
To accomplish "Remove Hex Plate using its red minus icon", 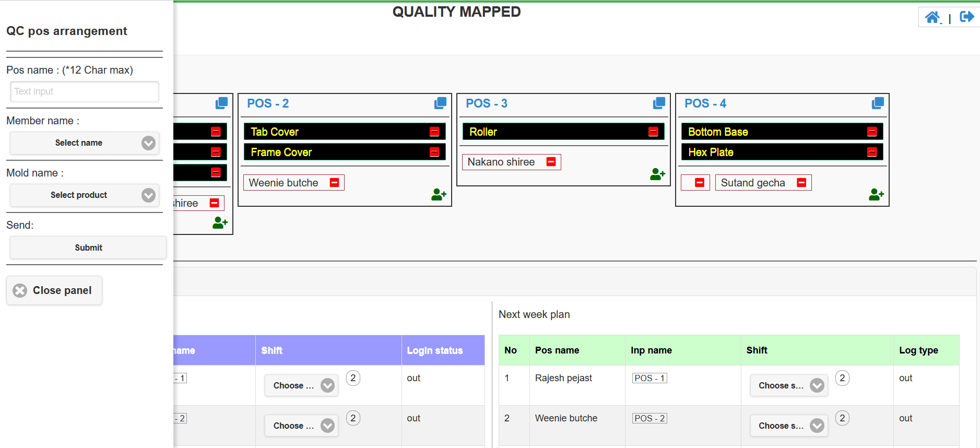I will point(872,152).
